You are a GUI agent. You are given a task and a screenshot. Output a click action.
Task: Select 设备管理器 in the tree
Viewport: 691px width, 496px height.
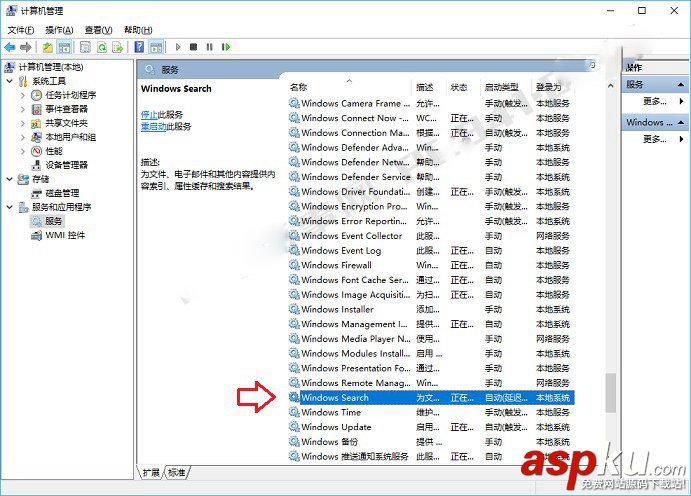(67, 165)
